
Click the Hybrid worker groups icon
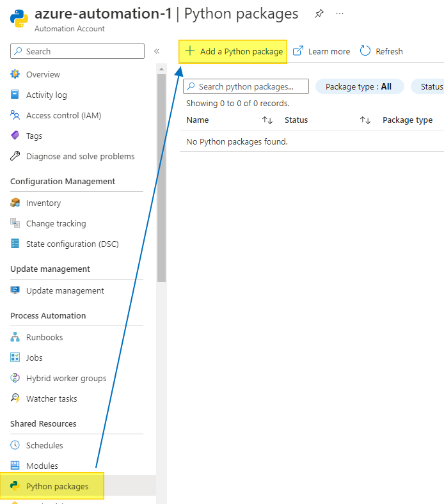(15, 378)
